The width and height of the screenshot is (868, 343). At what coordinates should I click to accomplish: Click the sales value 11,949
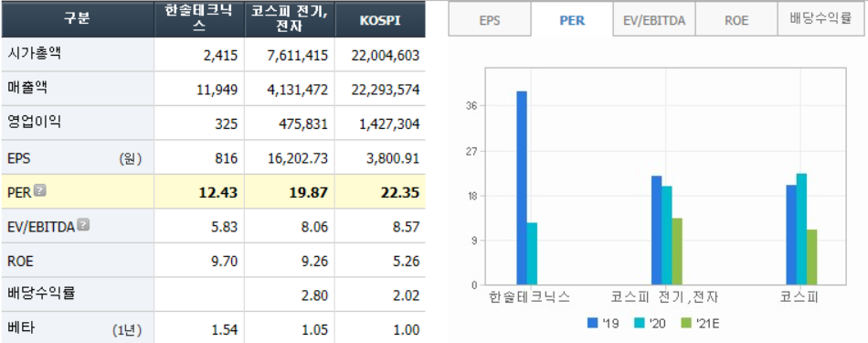tap(217, 90)
